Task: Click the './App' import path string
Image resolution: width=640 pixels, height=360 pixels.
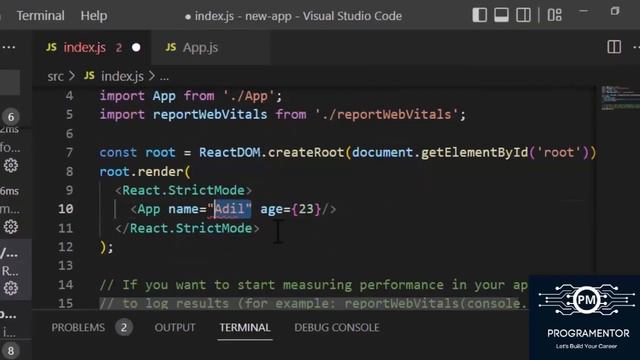Action: (x=249, y=96)
